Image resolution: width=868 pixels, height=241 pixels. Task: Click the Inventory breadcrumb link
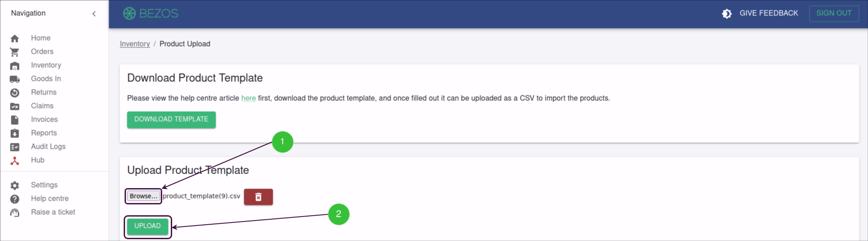point(135,44)
